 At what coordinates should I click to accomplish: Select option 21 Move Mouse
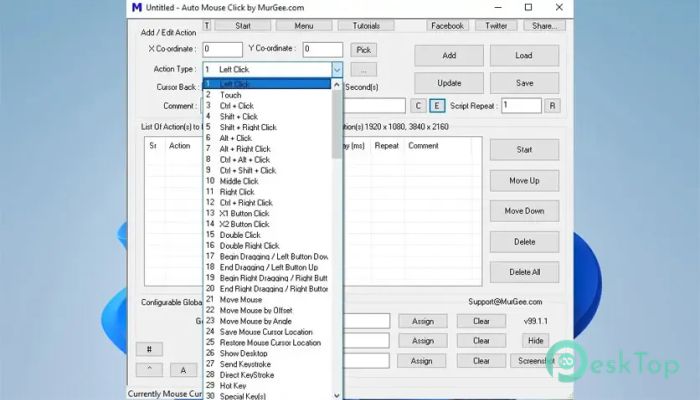pyautogui.click(x=267, y=300)
